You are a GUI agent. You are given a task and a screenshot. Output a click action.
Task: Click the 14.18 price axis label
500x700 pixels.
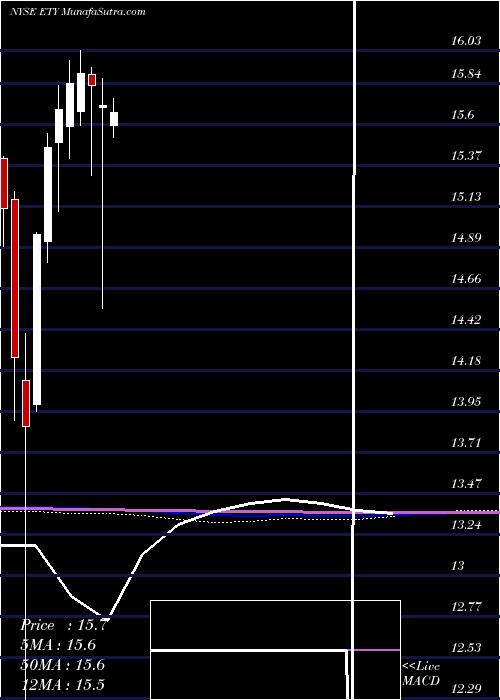tap(466, 361)
